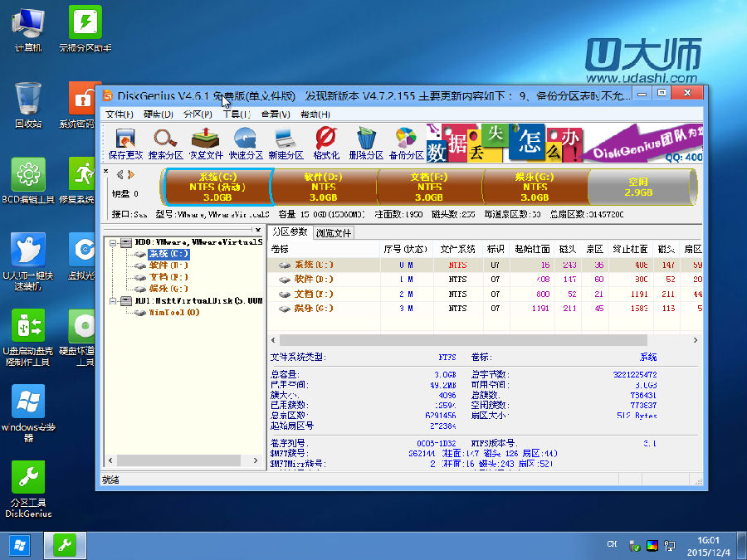Select 系统(C:) in the disk tree

click(168, 254)
